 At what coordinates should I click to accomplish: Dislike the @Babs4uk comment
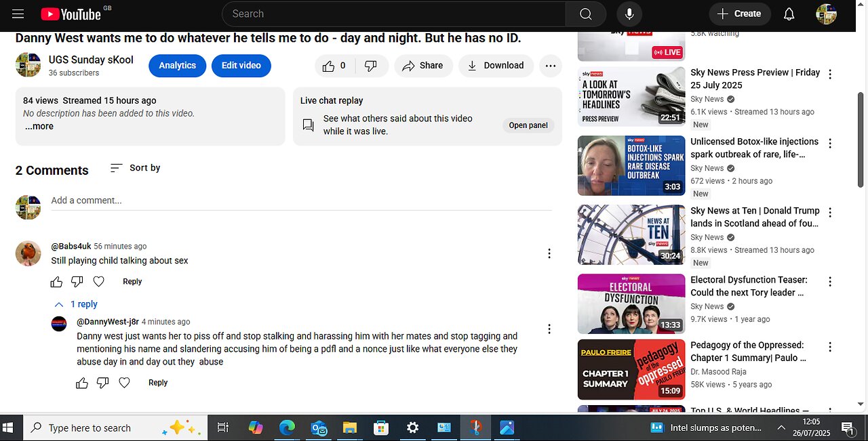(77, 282)
